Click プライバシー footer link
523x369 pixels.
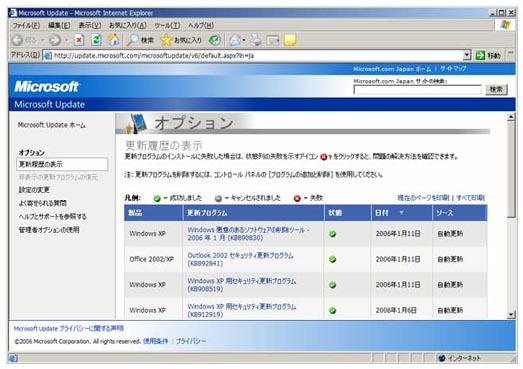coord(191,341)
